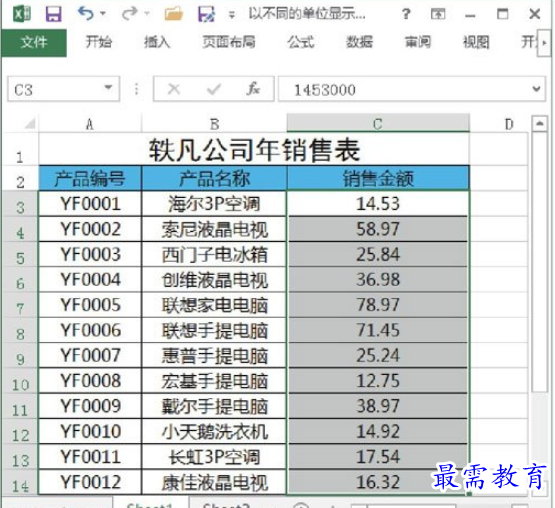
Task: Undo the last action
Action: 86,14
